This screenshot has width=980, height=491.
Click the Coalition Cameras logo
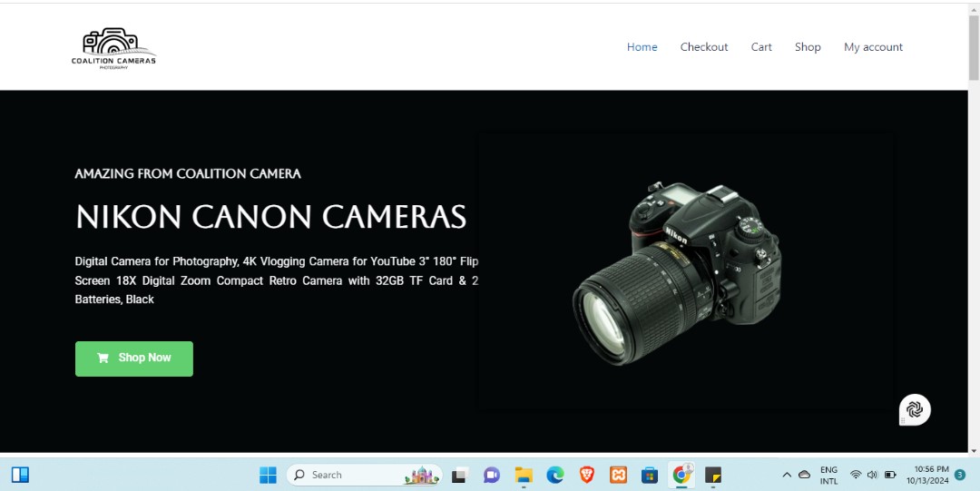113,48
